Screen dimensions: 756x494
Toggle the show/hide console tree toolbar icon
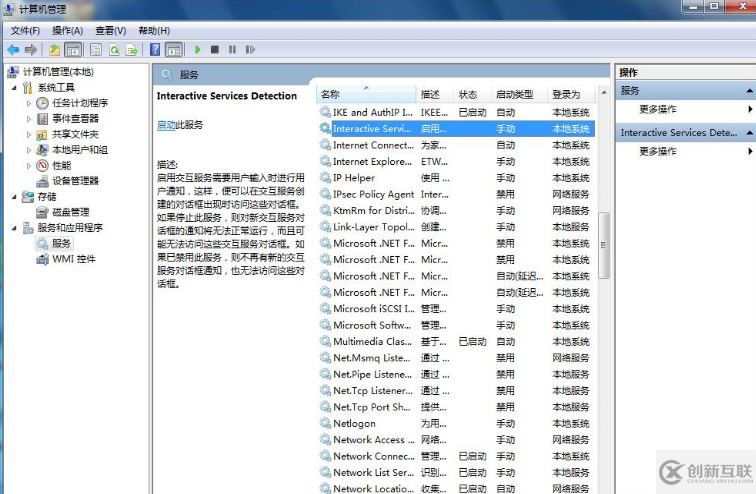coord(73,50)
